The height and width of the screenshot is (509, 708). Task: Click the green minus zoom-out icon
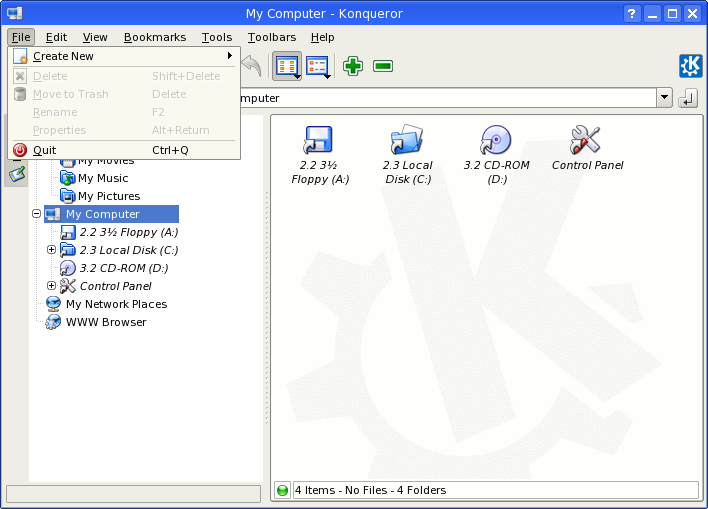(x=383, y=66)
